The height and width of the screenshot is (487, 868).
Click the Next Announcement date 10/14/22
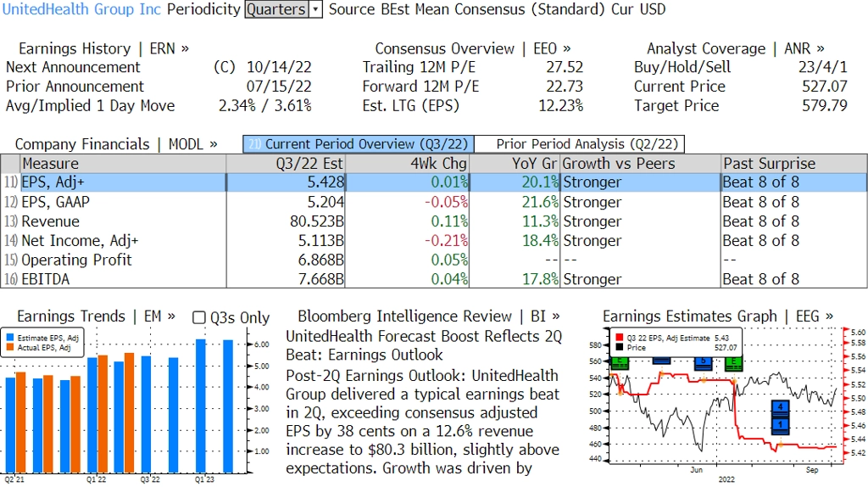(279, 67)
